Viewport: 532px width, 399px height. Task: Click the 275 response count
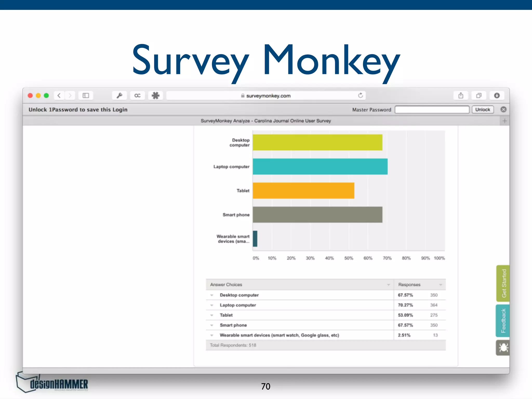pos(434,315)
